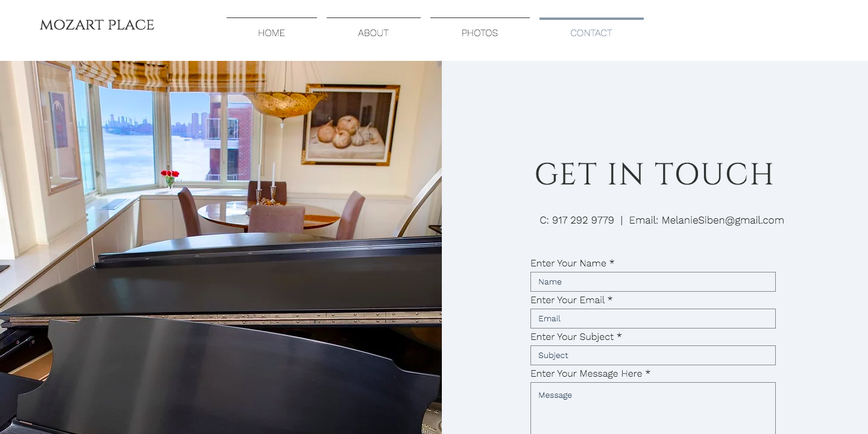Click the phone number 917 292 9779
Screen dimensions: 868x434
[583, 221]
